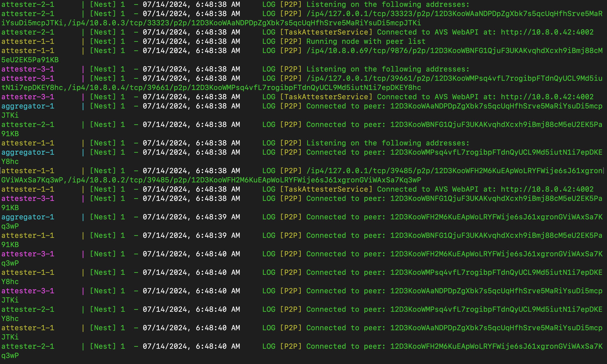This screenshot has width=607, height=364.
Task: Click the attester-2-1 peer ID starting 12D3KooWBNFG
Action: point(496,125)
